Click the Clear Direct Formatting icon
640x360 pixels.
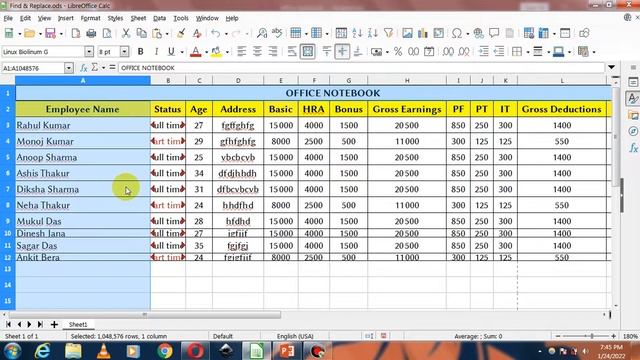tap(197, 33)
